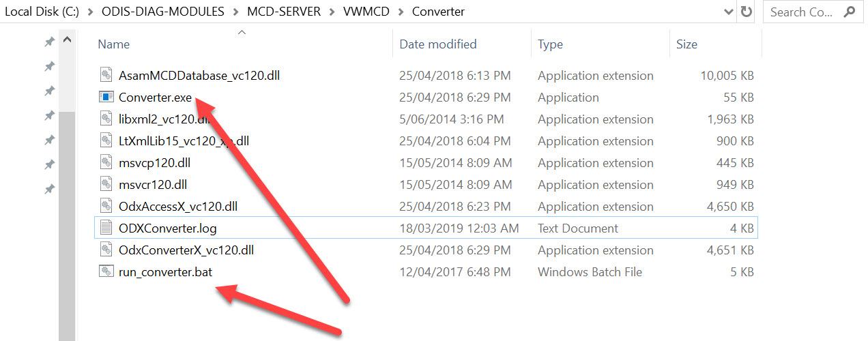Click the Search Converter input field
Image resolution: width=868 pixels, height=341 pixels.
802,12
